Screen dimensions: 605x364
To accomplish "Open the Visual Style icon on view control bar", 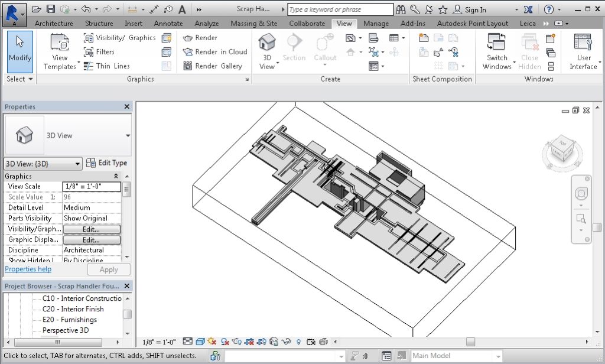I will pyautogui.click(x=202, y=341).
